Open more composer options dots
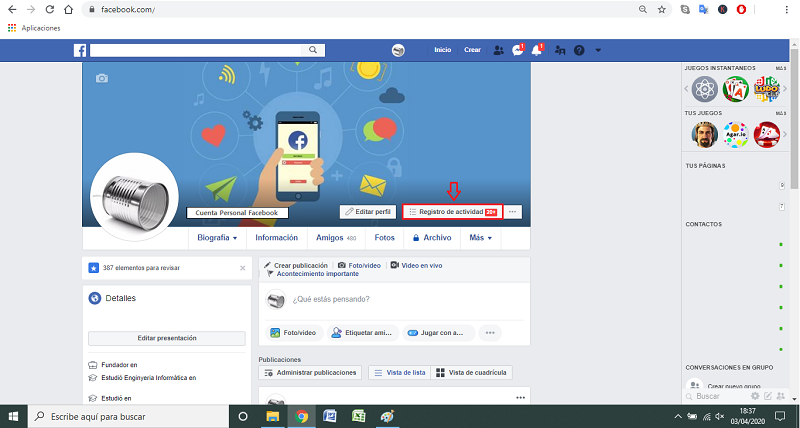Viewport: 800px width, 428px height. point(490,333)
